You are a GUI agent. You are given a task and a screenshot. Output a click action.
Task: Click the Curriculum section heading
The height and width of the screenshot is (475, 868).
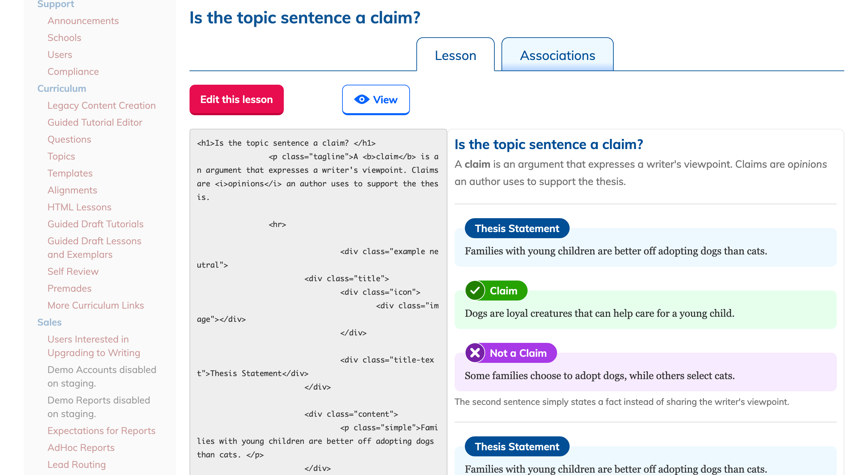click(x=62, y=89)
